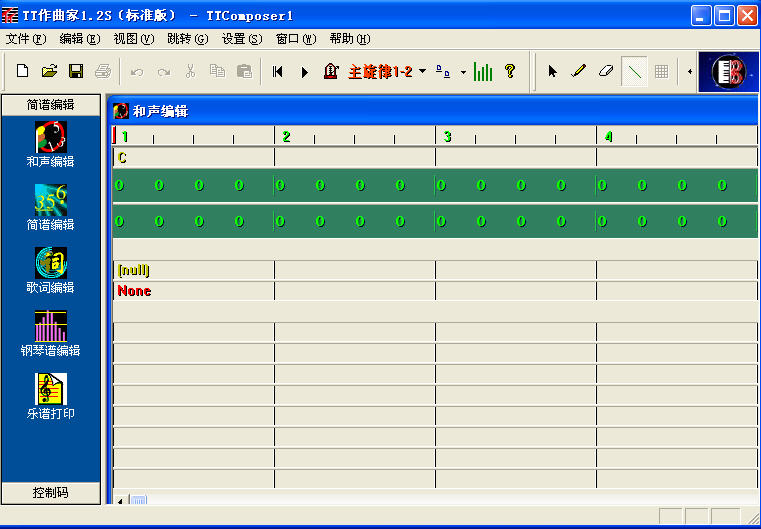This screenshot has height=529, width=761.
Task: Open the 视图(V) menu
Action: (133, 39)
